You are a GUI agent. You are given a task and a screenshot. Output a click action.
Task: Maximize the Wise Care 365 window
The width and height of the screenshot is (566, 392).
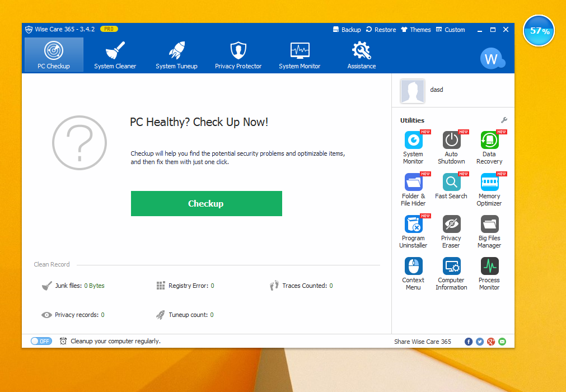coord(493,30)
